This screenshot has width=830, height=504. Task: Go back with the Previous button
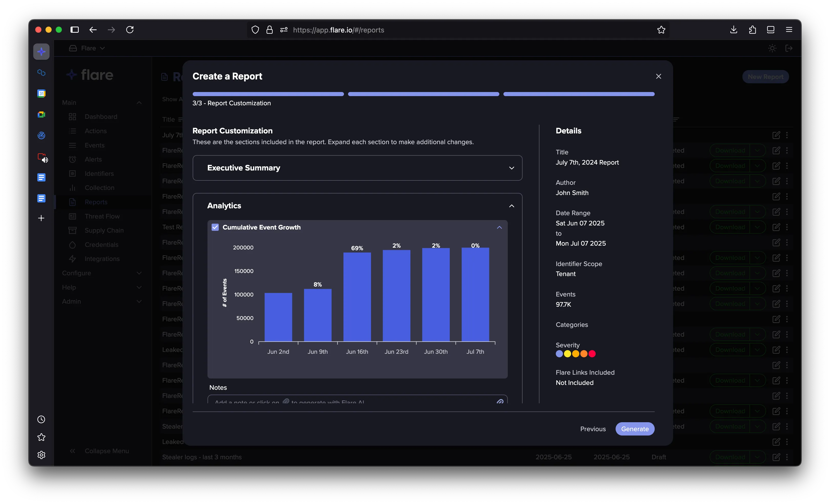(x=593, y=429)
